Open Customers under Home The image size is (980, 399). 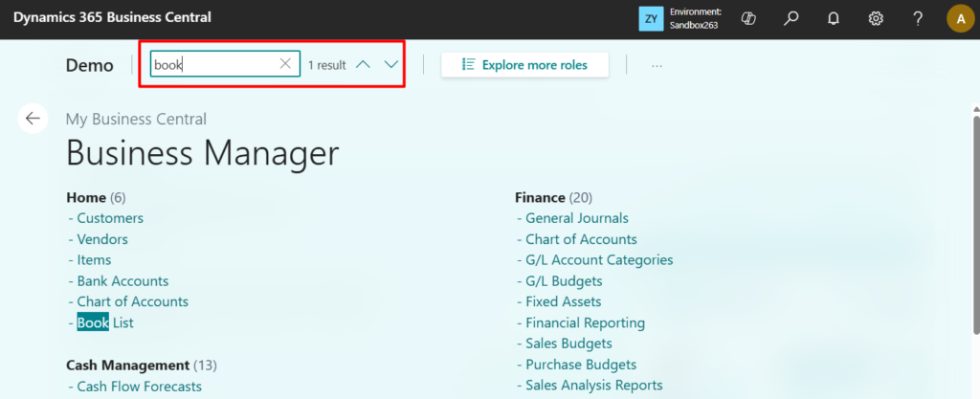click(x=110, y=218)
